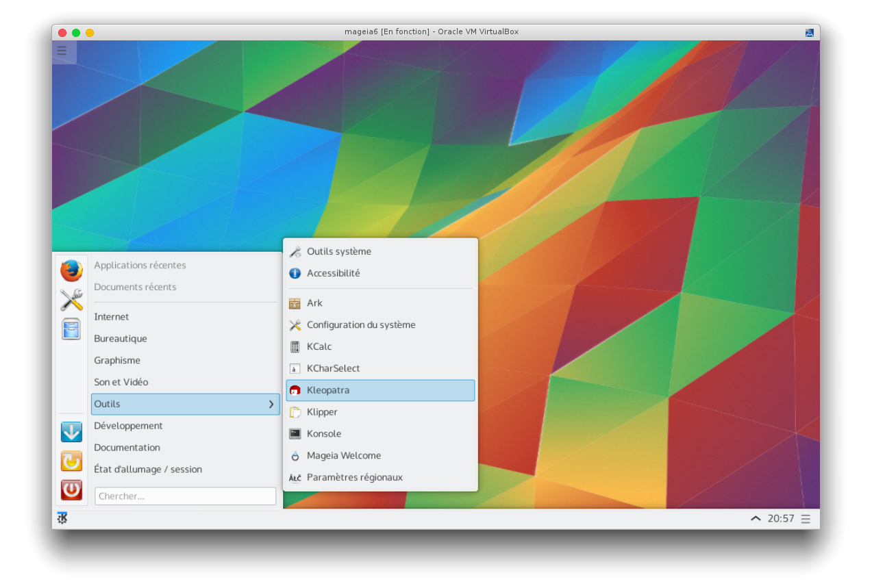This screenshot has height=588, width=872.
Task: Click the Outils système tools icon
Action: [x=295, y=251]
